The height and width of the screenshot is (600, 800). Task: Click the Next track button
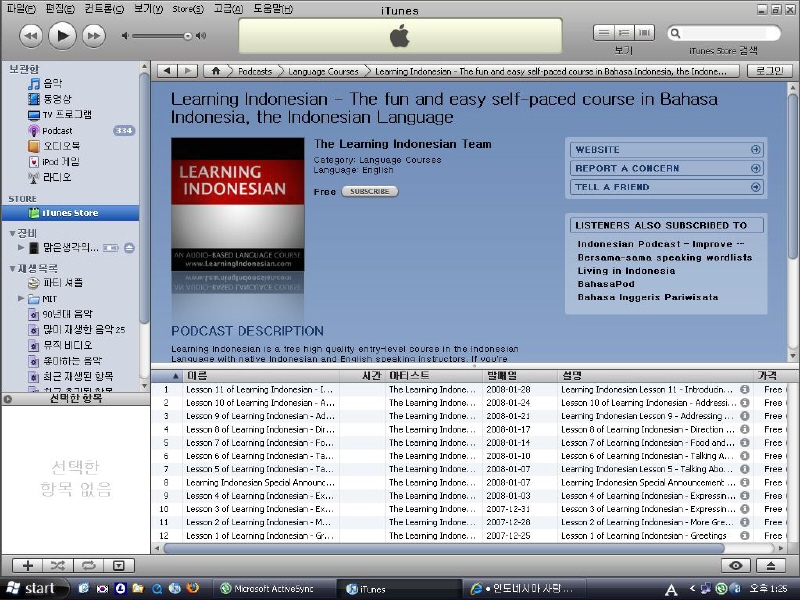click(x=93, y=36)
